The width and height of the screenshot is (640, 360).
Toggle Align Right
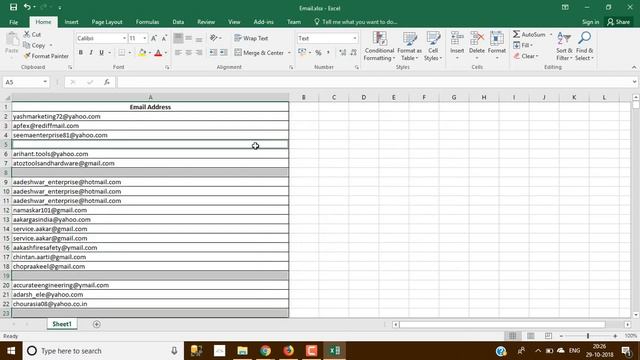point(199,53)
